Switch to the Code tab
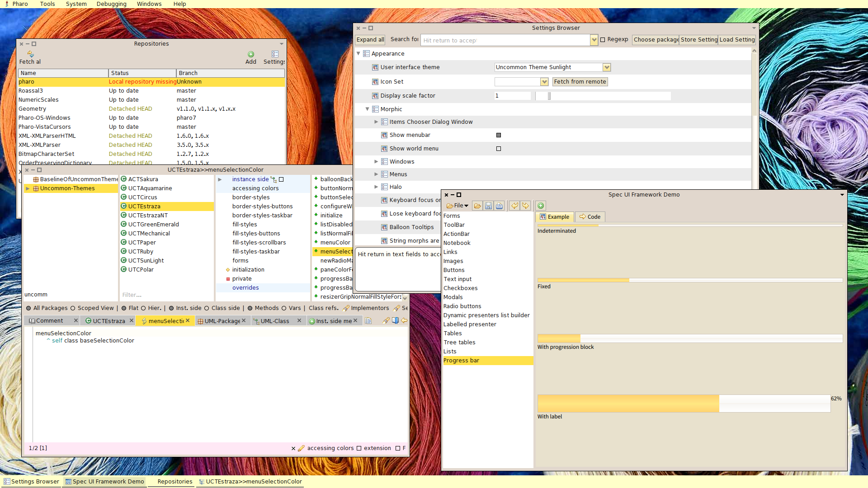The image size is (868, 488). [x=590, y=217]
